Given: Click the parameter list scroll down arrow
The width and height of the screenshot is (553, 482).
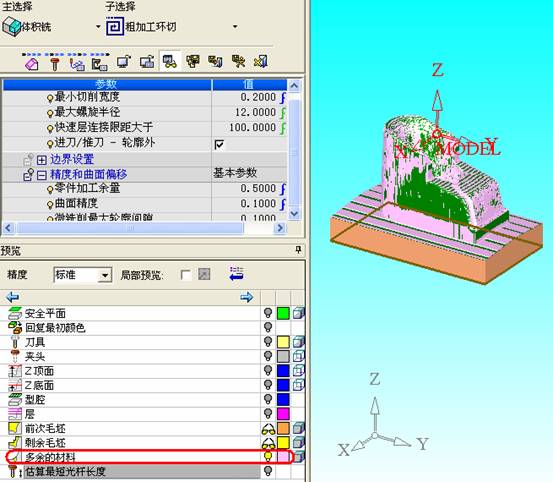Looking at the screenshot, I should tap(294, 214).
